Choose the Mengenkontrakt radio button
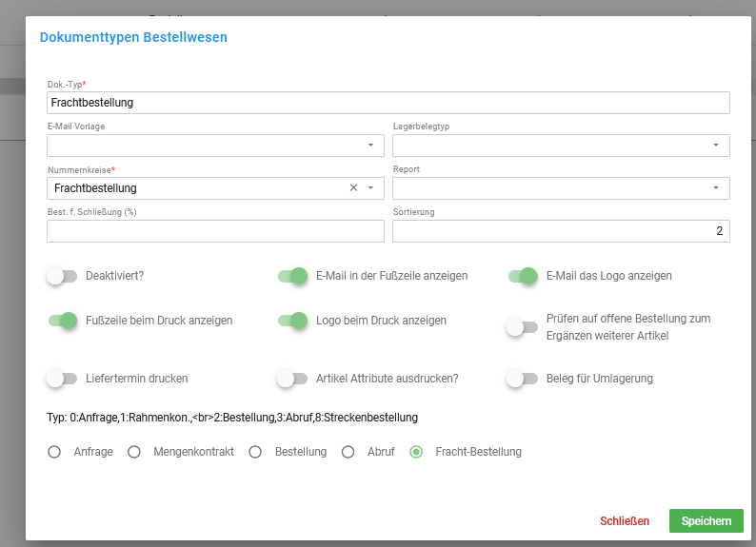Viewport: 756px width, 547px height. (x=134, y=452)
